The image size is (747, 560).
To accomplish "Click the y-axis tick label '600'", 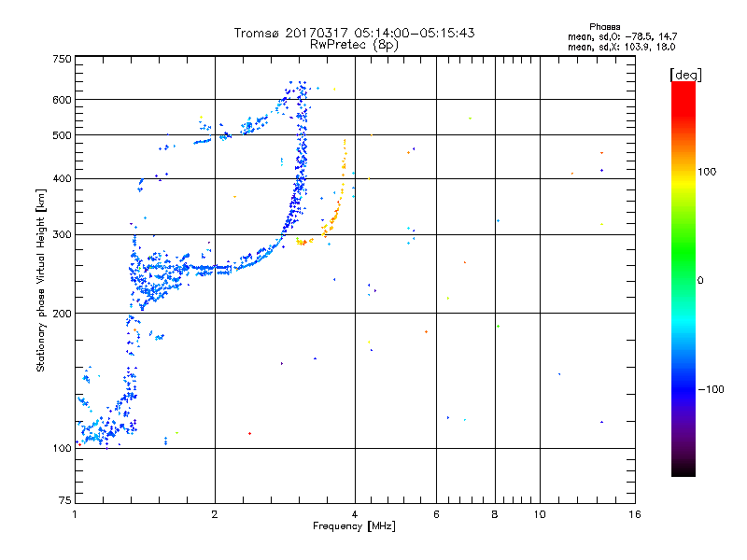I will point(62,100).
